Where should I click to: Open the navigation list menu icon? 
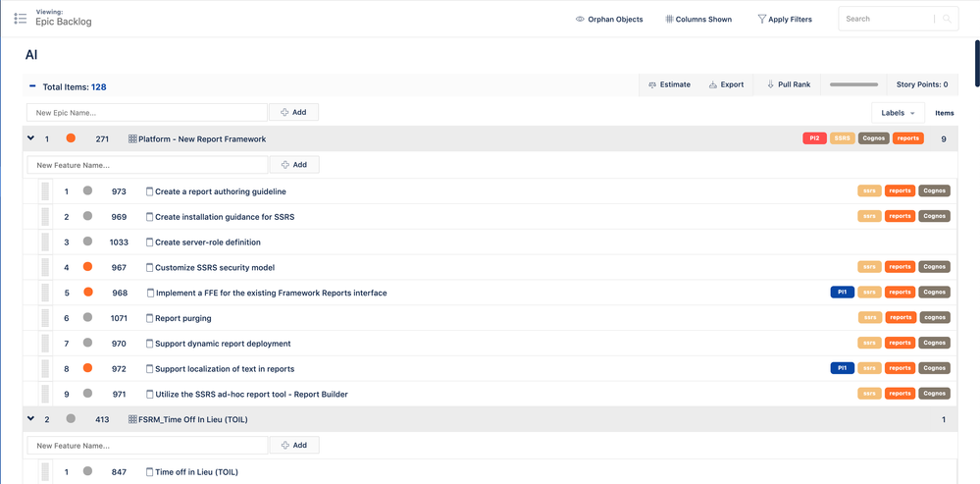[x=20, y=18]
